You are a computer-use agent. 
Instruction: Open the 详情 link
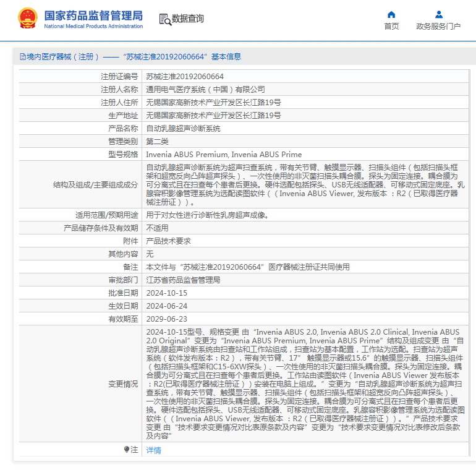pos(153,450)
